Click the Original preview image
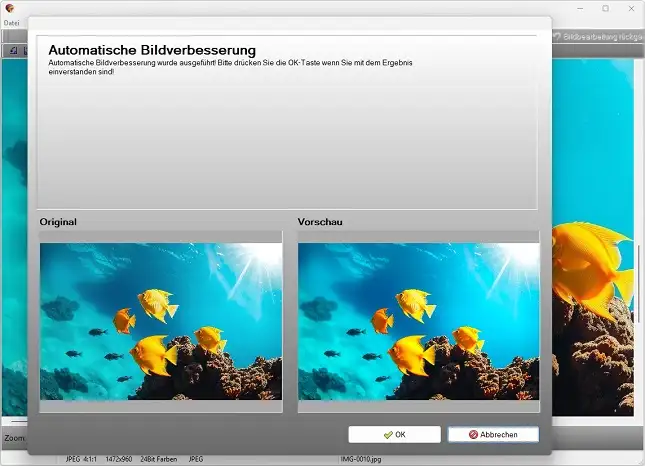The width and height of the screenshot is (645, 466). click(161, 321)
